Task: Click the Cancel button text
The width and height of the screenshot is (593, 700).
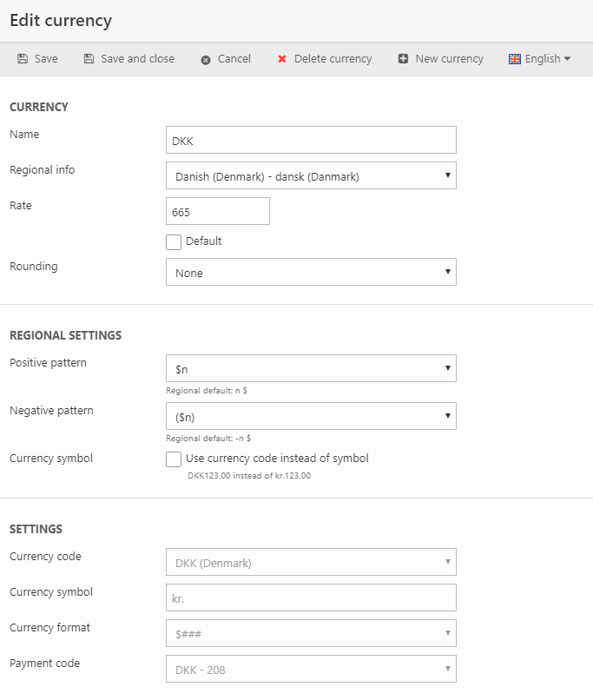Action: 234,59
